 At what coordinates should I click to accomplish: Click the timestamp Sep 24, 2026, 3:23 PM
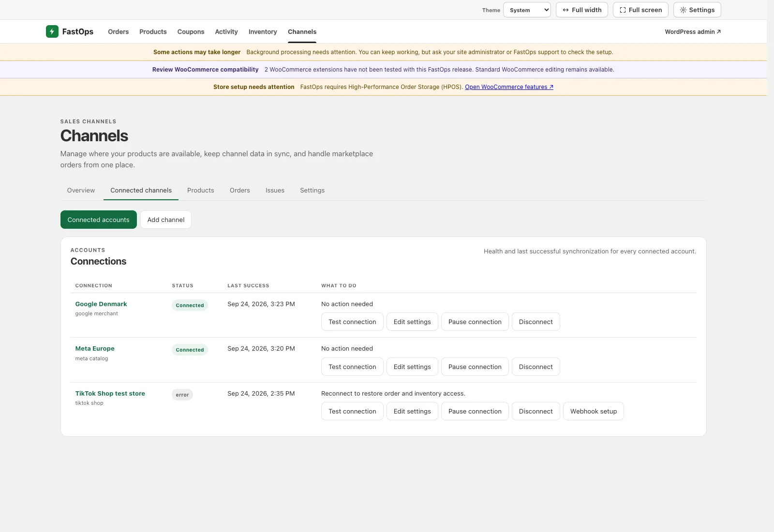pos(261,304)
